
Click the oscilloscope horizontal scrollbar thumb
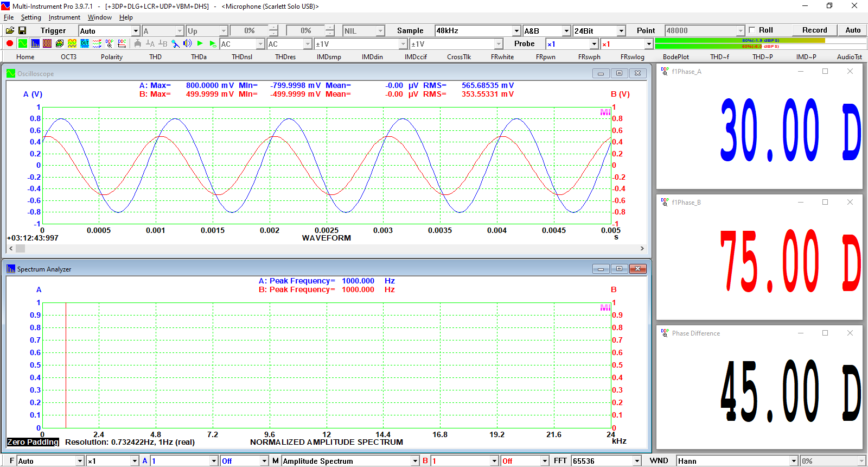[x=20, y=248]
